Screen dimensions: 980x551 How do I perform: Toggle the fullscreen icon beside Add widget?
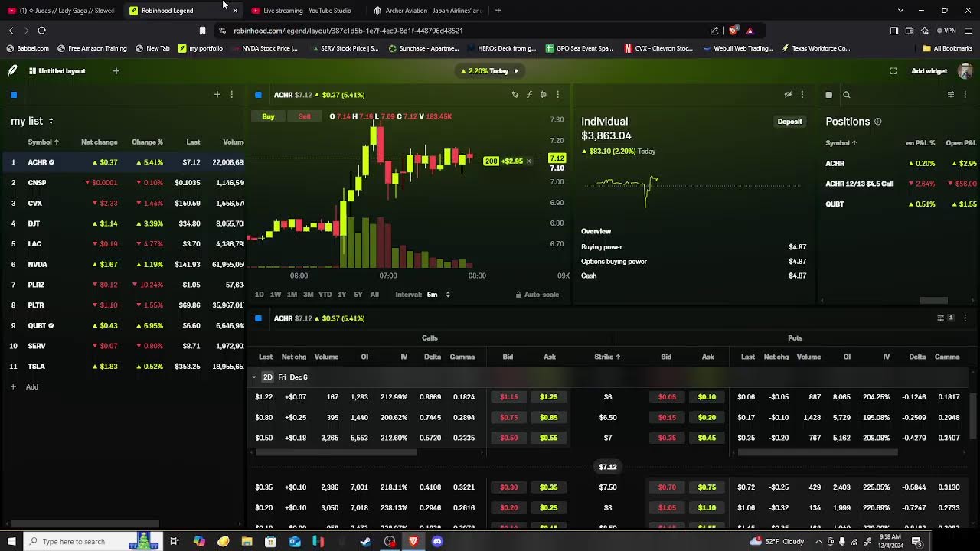coord(893,71)
